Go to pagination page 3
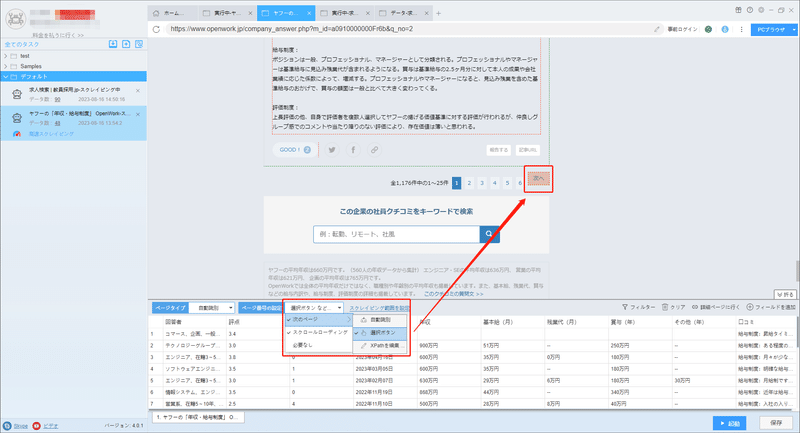This screenshot has height=433, width=800. point(482,183)
